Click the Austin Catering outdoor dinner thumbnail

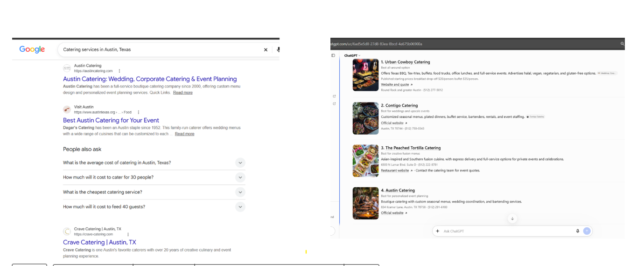[365, 203]
